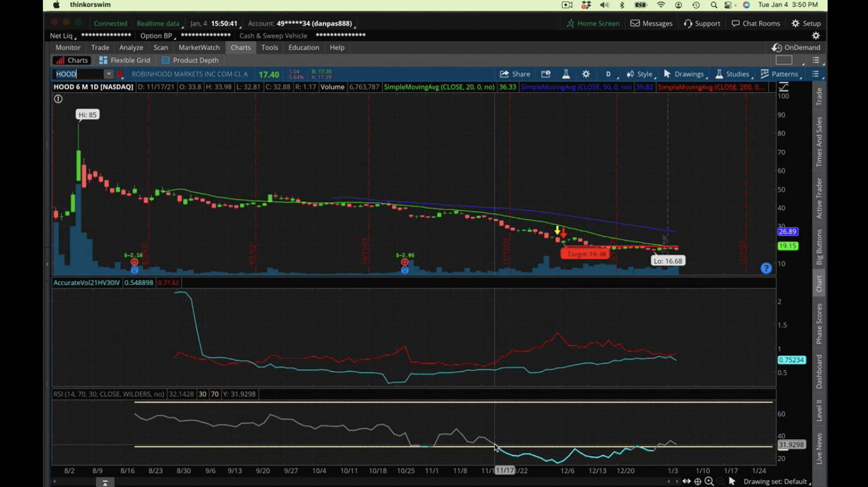Open the Drawing set: Default menu
The width and height of the screenshot is (868, 487).
coord(777,481)
